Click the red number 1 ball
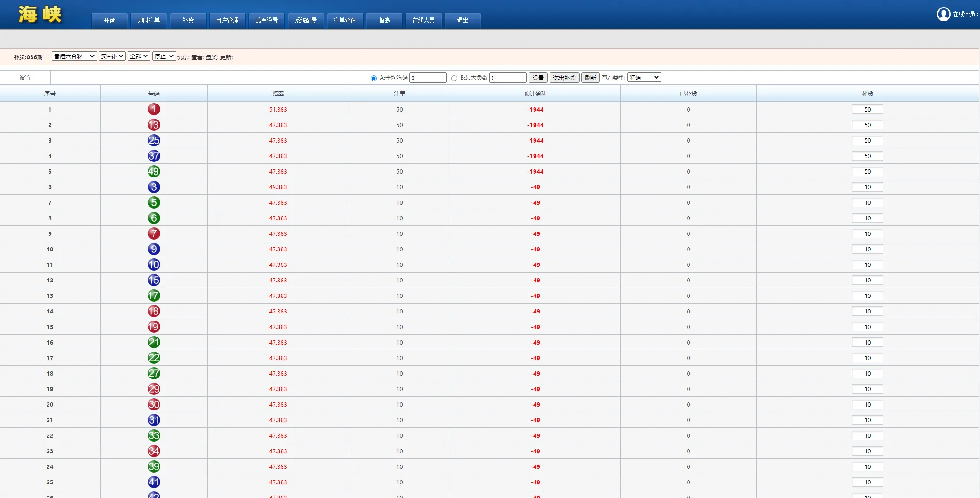This screenshot has height=498, width=980. tap(154, 109)
